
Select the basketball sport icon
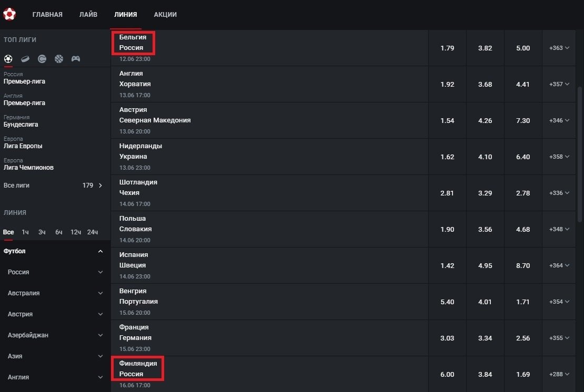tap(59, 59)
